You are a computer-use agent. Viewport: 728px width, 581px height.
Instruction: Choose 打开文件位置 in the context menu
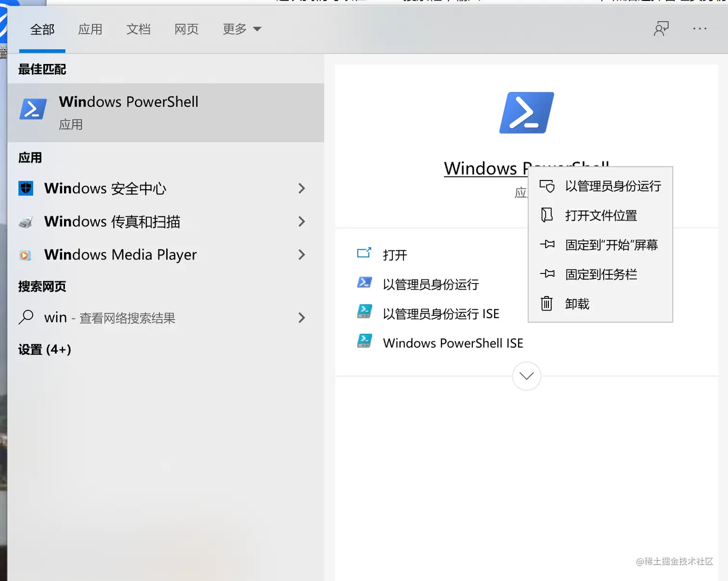pos(600,216)
